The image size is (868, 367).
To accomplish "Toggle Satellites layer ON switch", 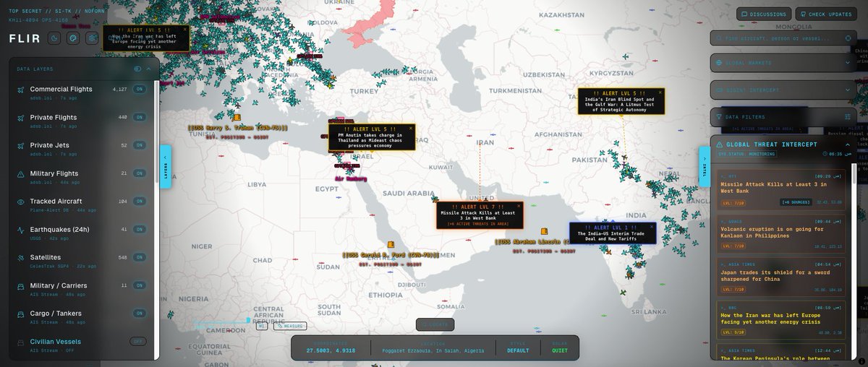I will click(x=139, y=258).
